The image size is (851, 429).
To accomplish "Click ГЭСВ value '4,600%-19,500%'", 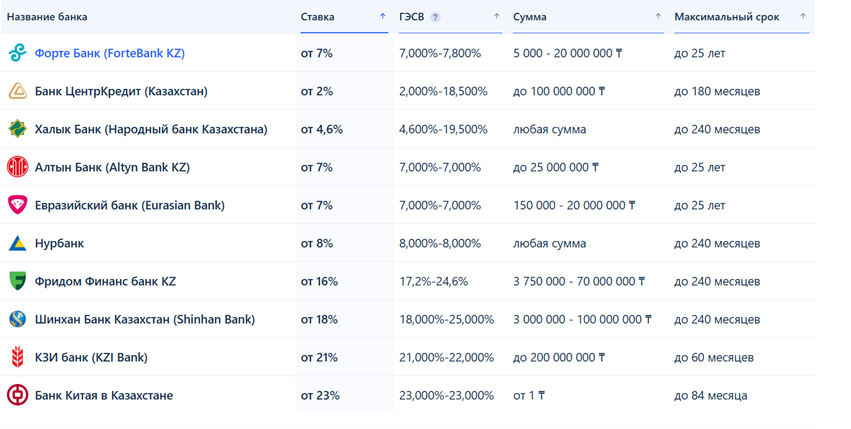I will click(x=443, y=129).
